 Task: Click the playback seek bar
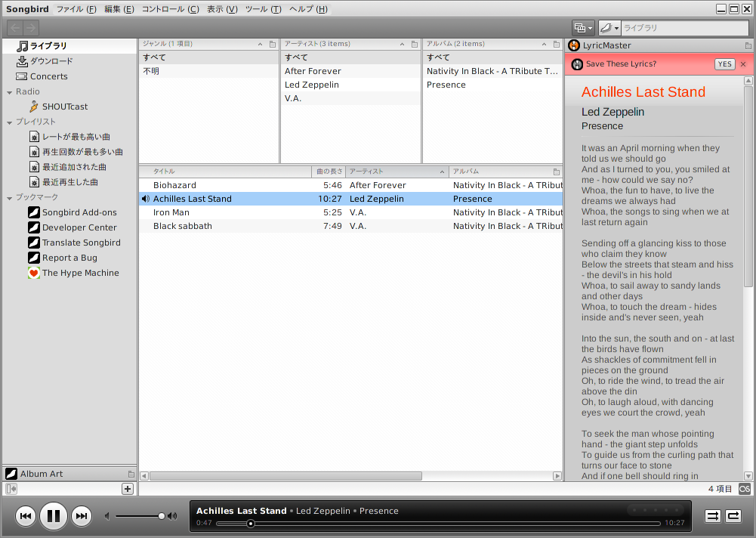438,523
